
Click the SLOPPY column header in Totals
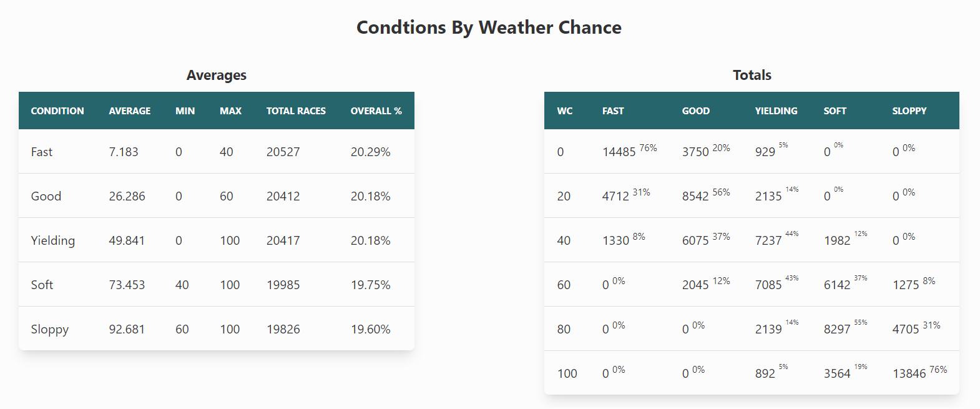pos(909,111)
